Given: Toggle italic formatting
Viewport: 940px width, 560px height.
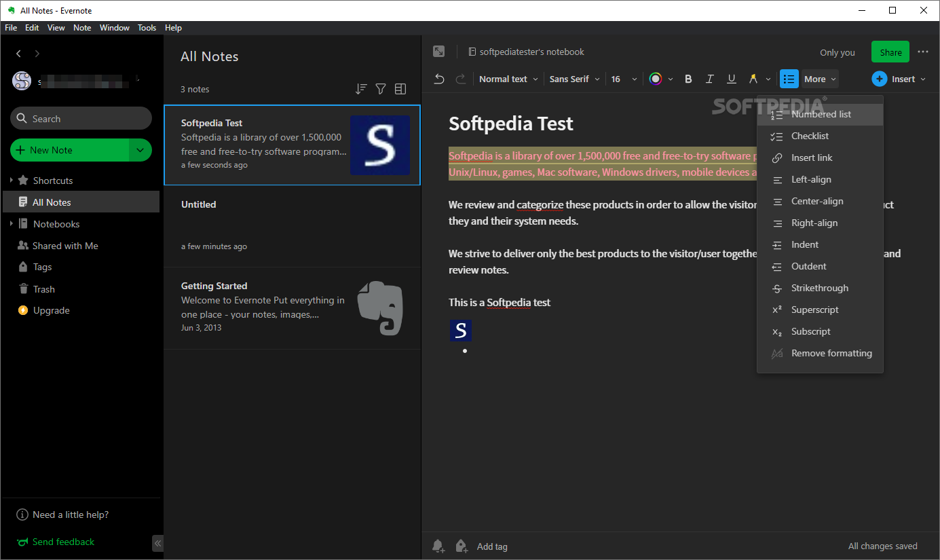Looking at the screenshot, I should tap(710, 79).
